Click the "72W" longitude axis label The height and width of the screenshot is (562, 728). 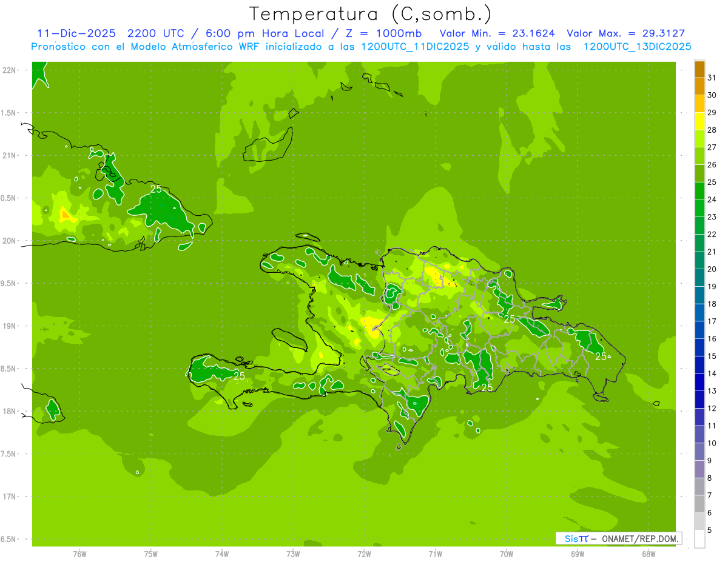pyautogui.click(x=364, y=554)
